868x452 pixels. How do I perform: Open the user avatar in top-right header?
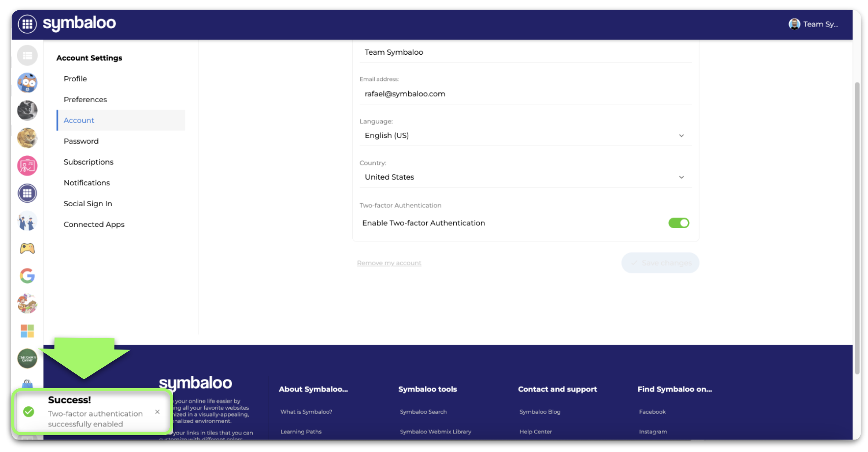(794, 24)
